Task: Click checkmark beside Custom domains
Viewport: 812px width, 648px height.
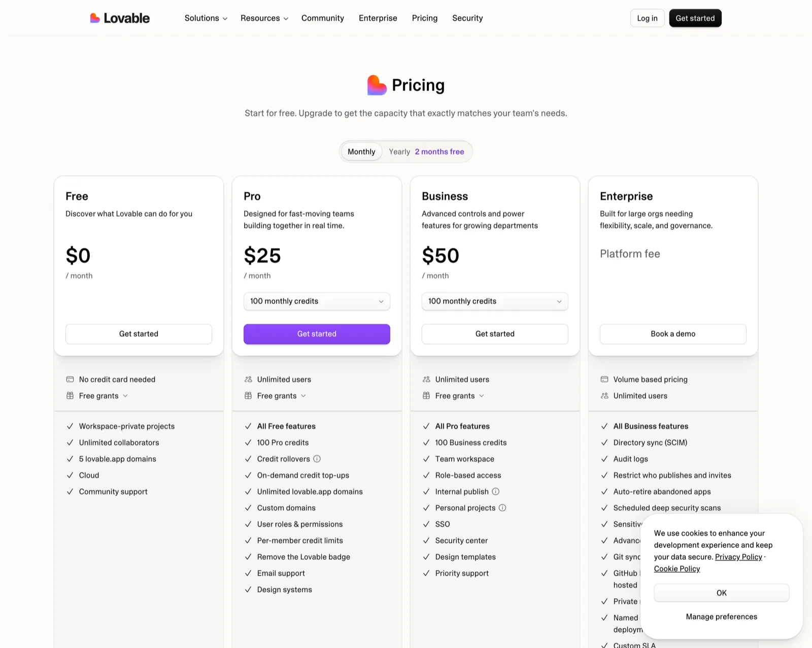Action: click(248, 508)
